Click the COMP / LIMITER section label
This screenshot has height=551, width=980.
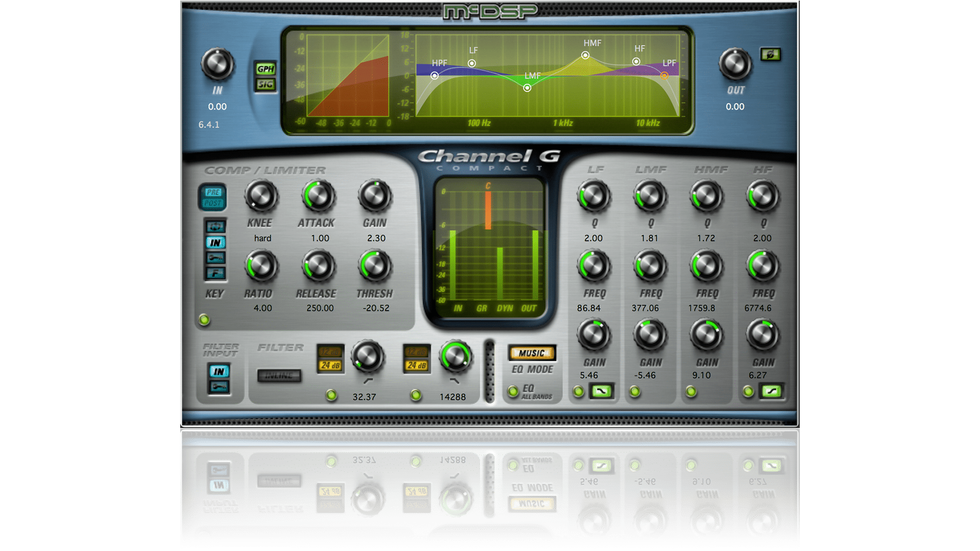[x=265, y=170]
